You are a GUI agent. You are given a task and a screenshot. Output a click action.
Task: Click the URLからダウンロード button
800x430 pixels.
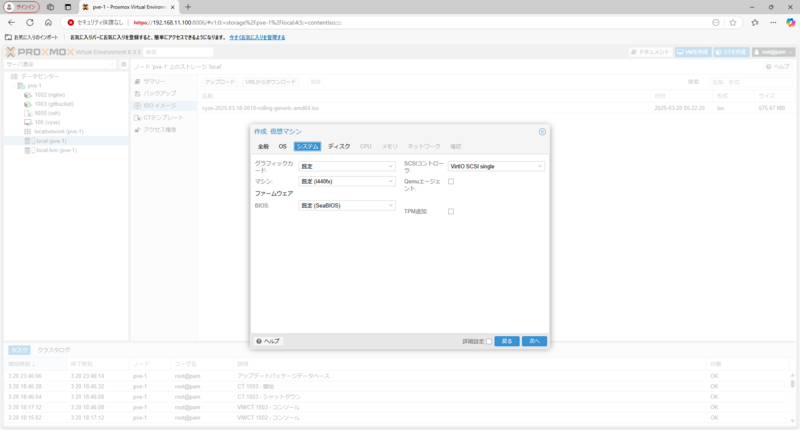[270, 82]
